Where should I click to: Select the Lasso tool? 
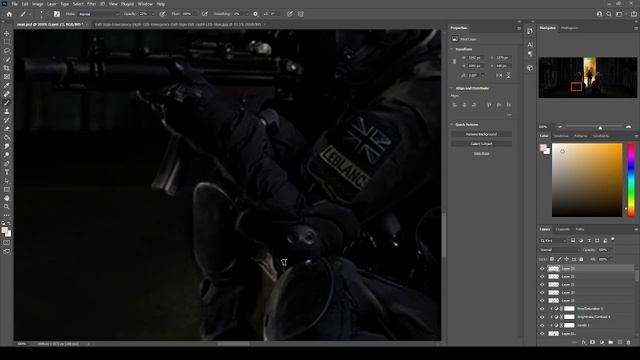point(7,51)
